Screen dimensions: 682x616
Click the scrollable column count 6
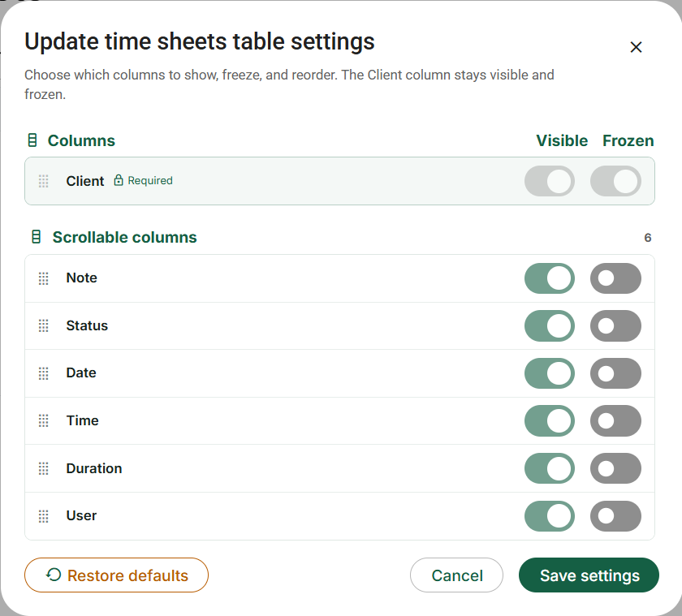tap(648, 238)
